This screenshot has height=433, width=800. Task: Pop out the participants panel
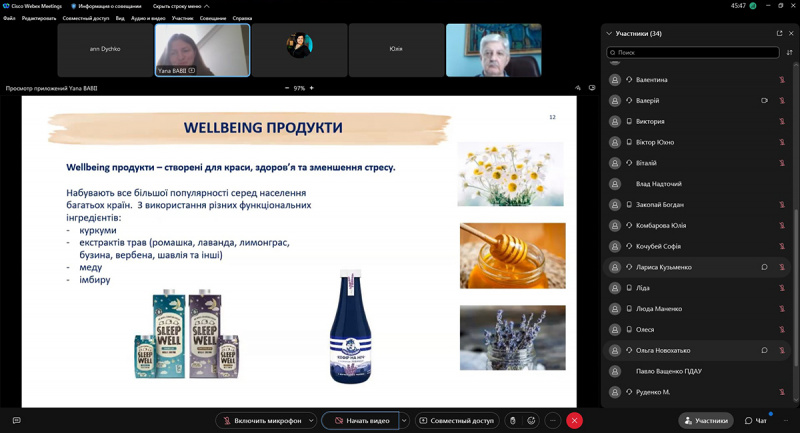(779, 33)
